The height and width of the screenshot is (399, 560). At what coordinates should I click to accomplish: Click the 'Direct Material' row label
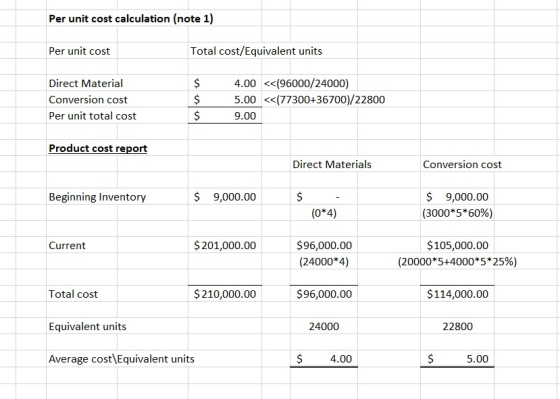pyautogui.click(x=86, y=83)
